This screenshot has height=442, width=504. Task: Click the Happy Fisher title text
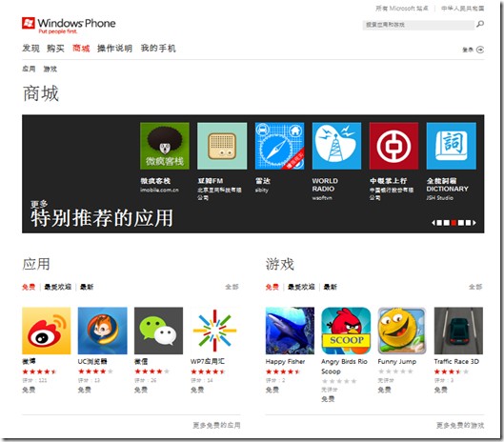click(x=285, y=362)
